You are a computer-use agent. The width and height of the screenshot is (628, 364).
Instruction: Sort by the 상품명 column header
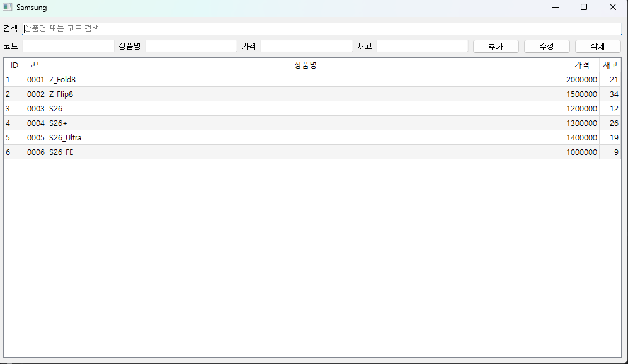pyautogui.click(x=305, y=65)
